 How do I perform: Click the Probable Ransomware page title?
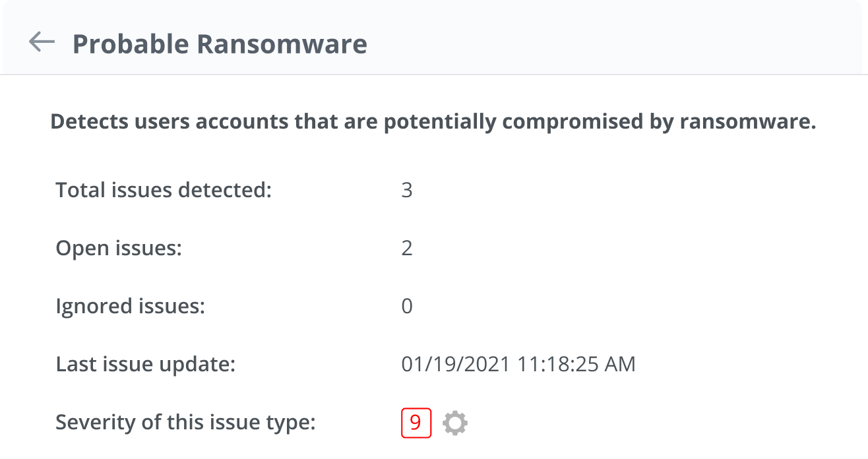tap(220, 44)
